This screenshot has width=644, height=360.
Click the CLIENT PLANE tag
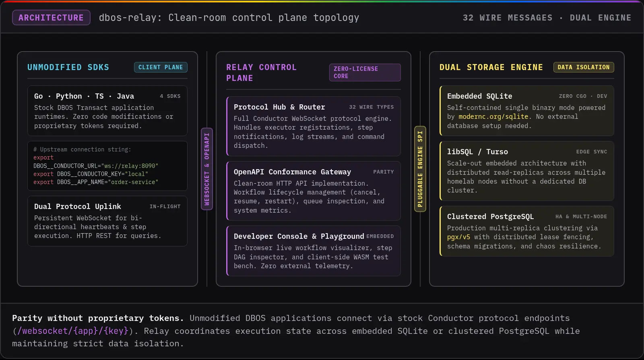pyautogui.click(x=161, y=67)
